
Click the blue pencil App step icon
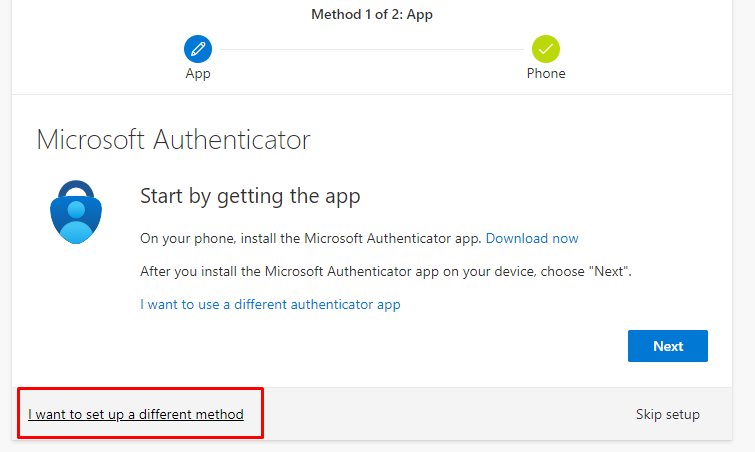tap(198, 48)
